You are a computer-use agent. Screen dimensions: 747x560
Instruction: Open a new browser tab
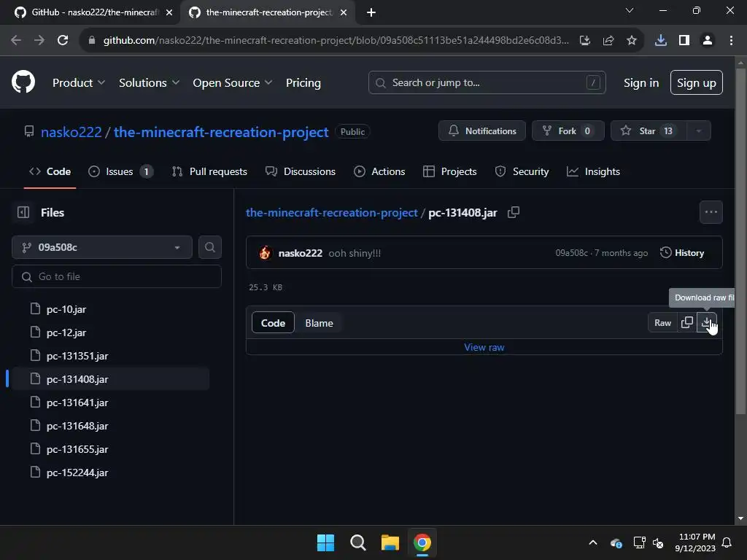pyautogui.click(x=371, y=12)
